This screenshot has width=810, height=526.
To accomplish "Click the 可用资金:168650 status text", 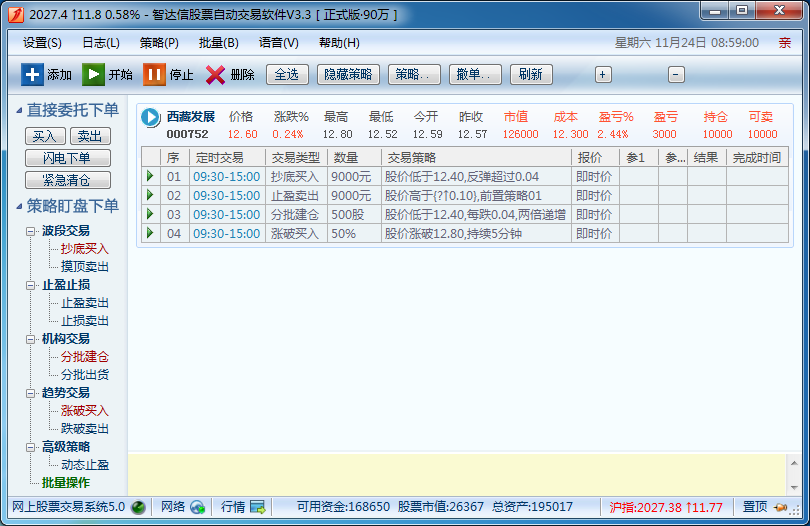I will click(x=343, y=507).
